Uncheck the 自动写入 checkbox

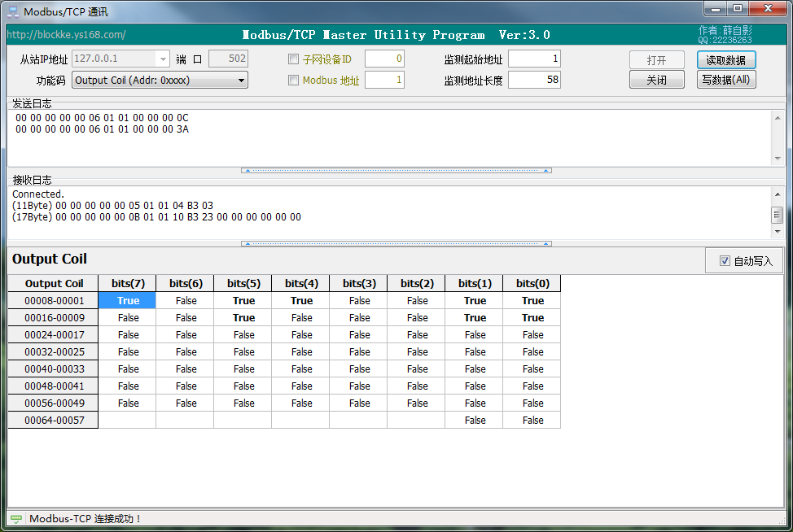[725, 261]
